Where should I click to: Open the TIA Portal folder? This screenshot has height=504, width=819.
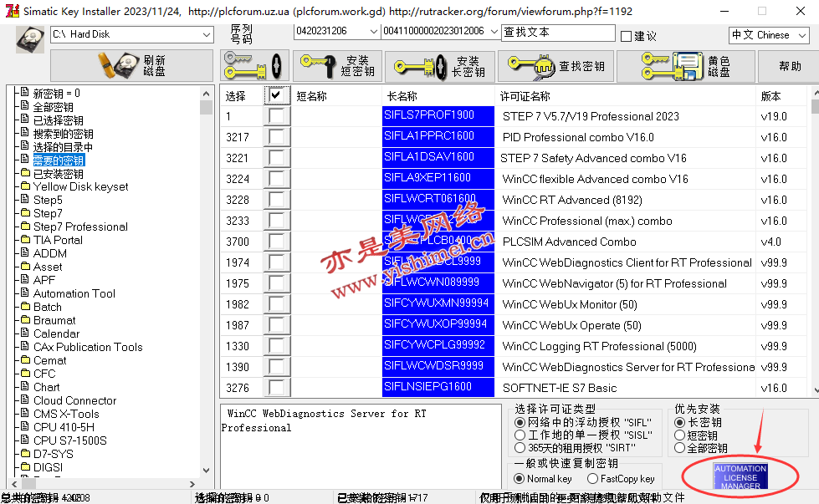pyautogui.click(x=58, y=241)
